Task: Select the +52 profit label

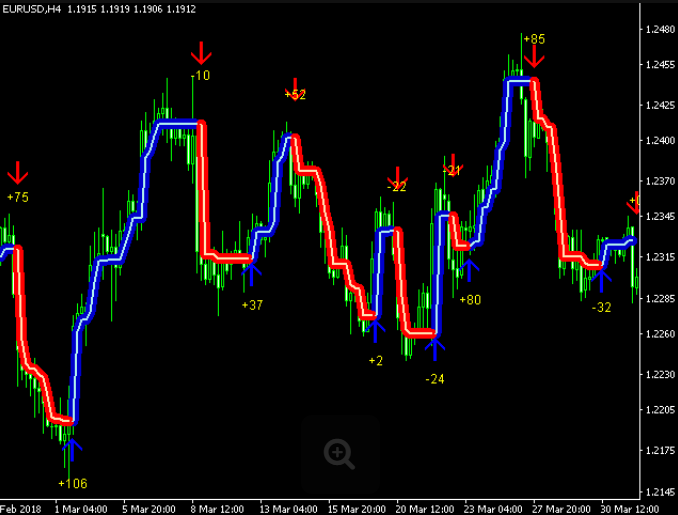Action: pyautogui.click(x=295, y=95)
